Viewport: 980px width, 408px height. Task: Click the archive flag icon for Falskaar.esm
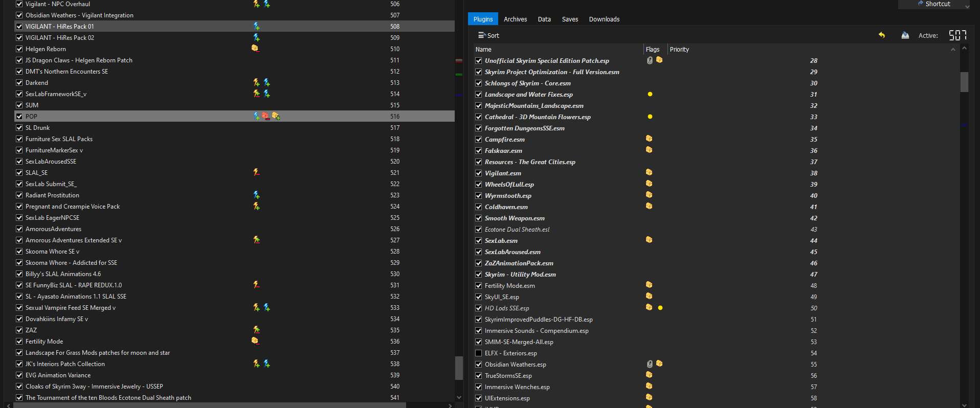tap(649, 150)
